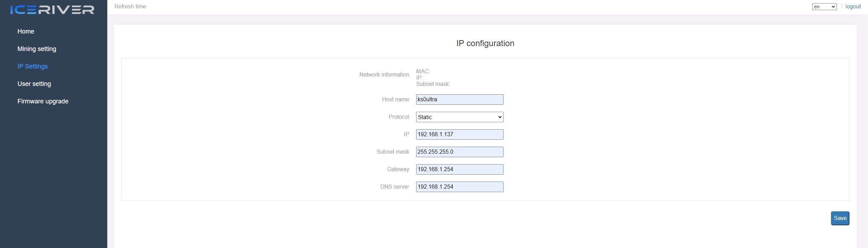Focus the Host name input field
This screenshot has width=868, height=248.
[x=459, y=100]
